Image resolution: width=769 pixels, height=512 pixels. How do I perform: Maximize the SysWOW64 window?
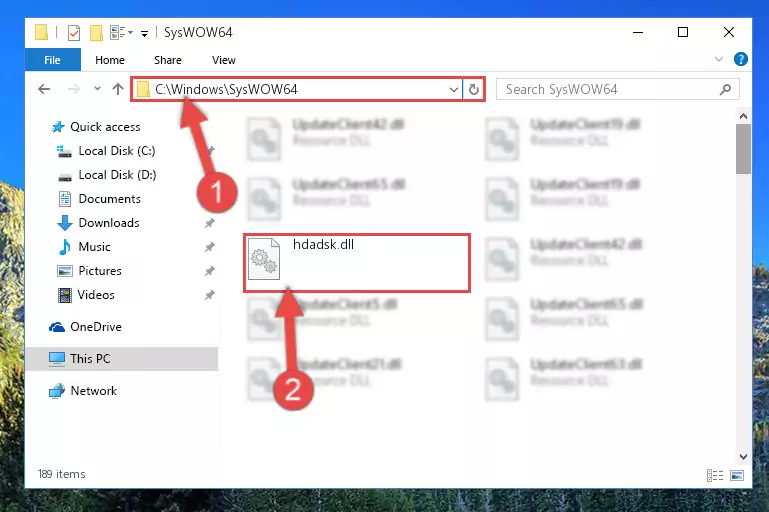pyautogui.click(x=683, y=32)
